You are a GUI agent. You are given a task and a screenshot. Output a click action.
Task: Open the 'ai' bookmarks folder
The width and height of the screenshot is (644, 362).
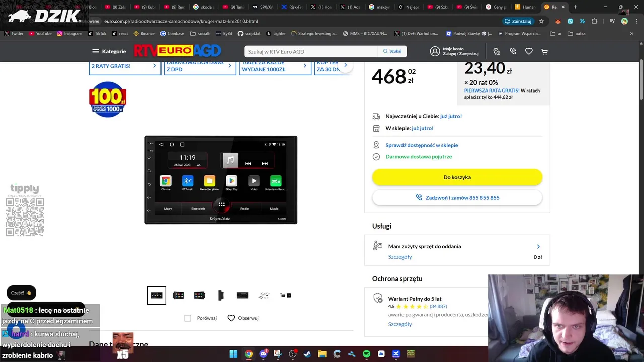(x=555, y=34)
